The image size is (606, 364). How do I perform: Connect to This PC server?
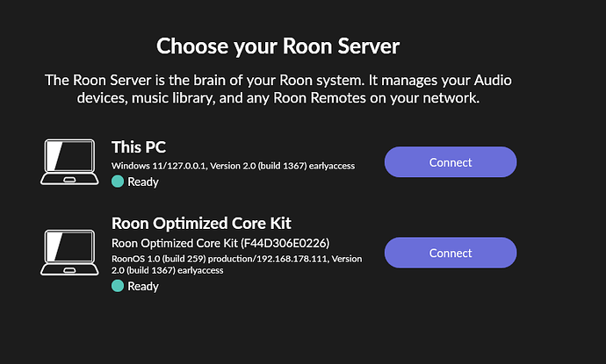point(450,162)
